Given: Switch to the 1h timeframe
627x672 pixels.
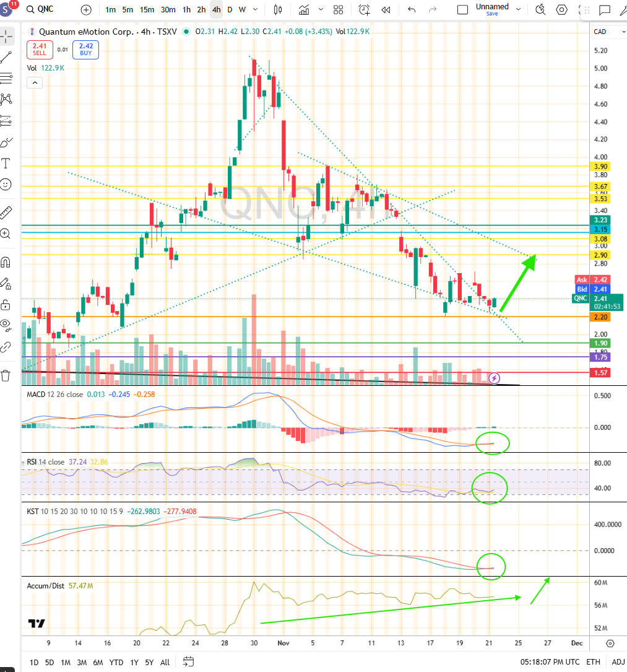Looking at the screenshot, I should 186,10.
